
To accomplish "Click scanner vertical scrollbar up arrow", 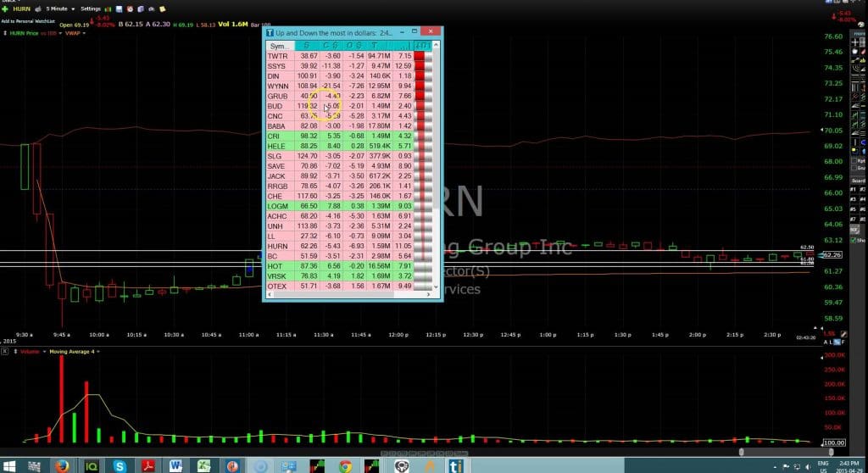I will coord(437,45).
